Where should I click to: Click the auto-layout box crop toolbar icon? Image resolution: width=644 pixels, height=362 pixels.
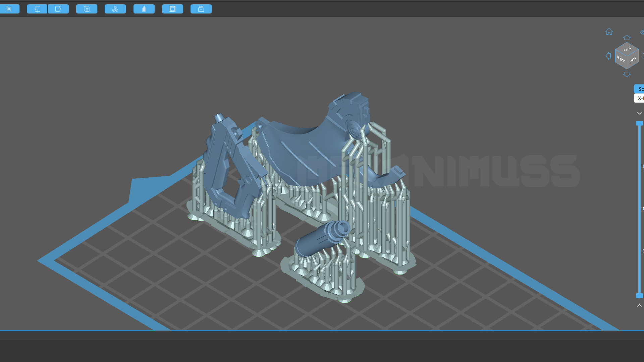click(9, 9)
